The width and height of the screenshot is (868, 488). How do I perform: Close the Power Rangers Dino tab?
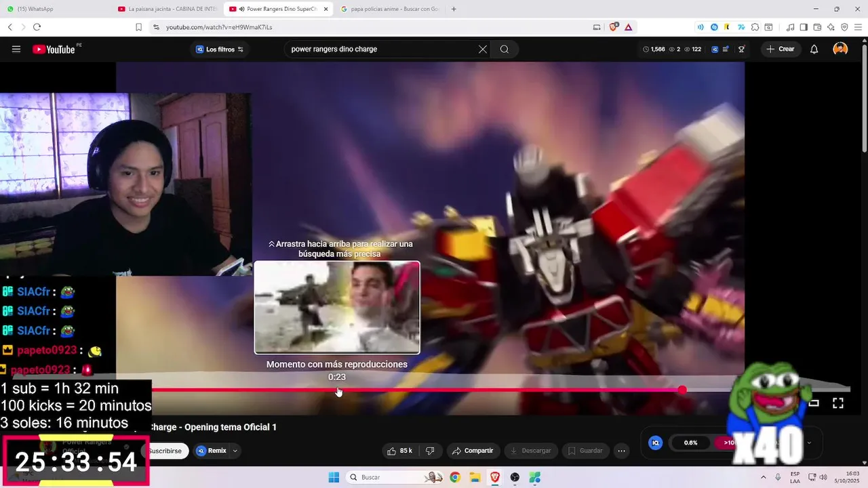tap(326, 9)
